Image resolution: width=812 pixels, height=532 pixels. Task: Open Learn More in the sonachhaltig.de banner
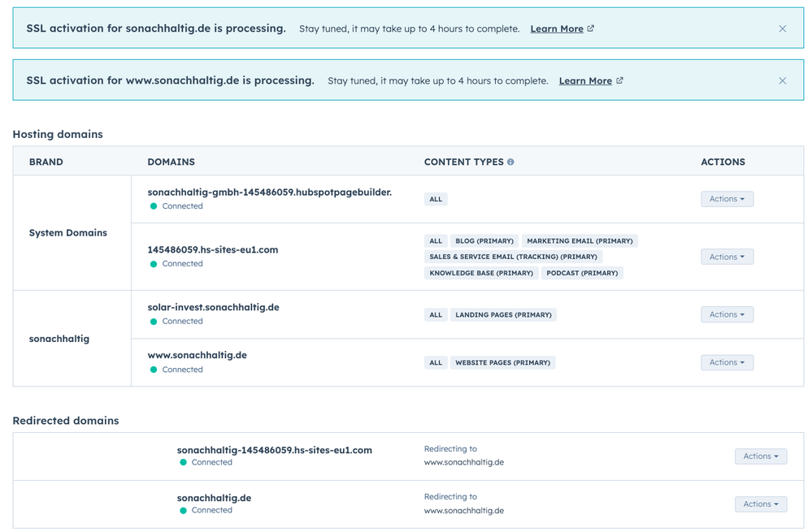pyautogui.click(x=556, y=28)
